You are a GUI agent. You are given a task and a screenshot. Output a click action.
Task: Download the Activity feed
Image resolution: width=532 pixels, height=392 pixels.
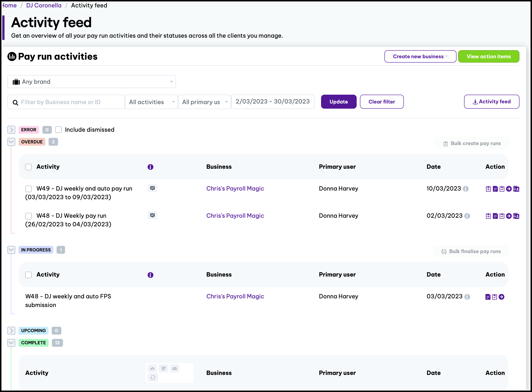[x=491, y=102]
